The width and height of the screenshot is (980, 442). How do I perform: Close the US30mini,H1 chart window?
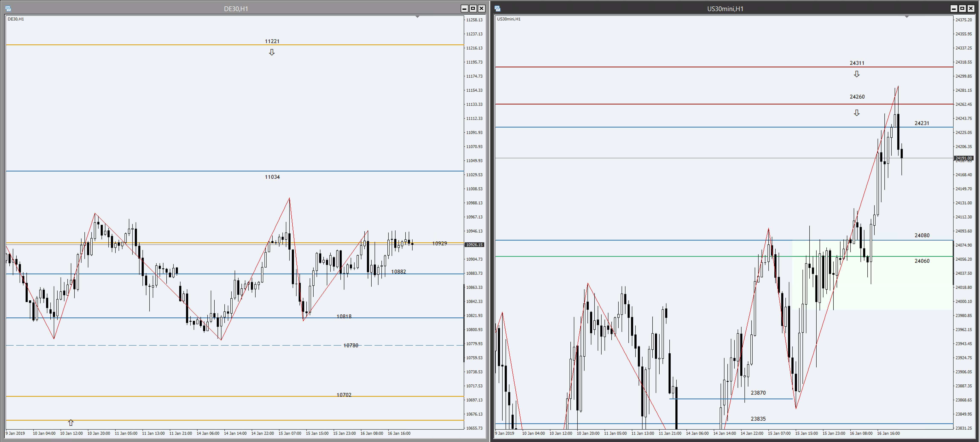pyautogui.click(x=970, y=8)
